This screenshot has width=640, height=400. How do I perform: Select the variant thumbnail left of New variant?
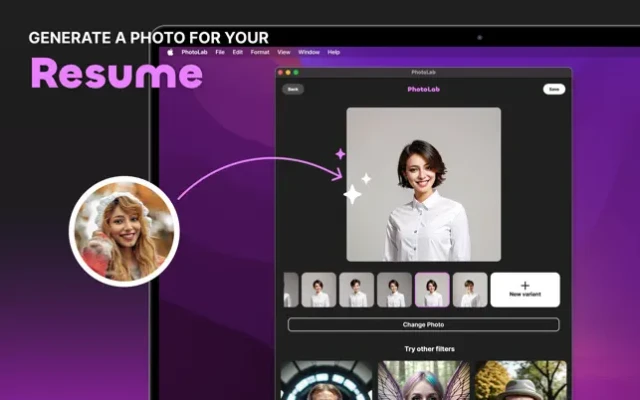470,290
